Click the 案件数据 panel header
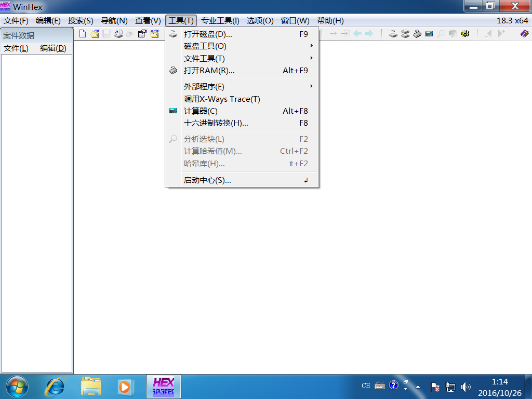Viewport: 532px width, 399px height. pos(37,35)
